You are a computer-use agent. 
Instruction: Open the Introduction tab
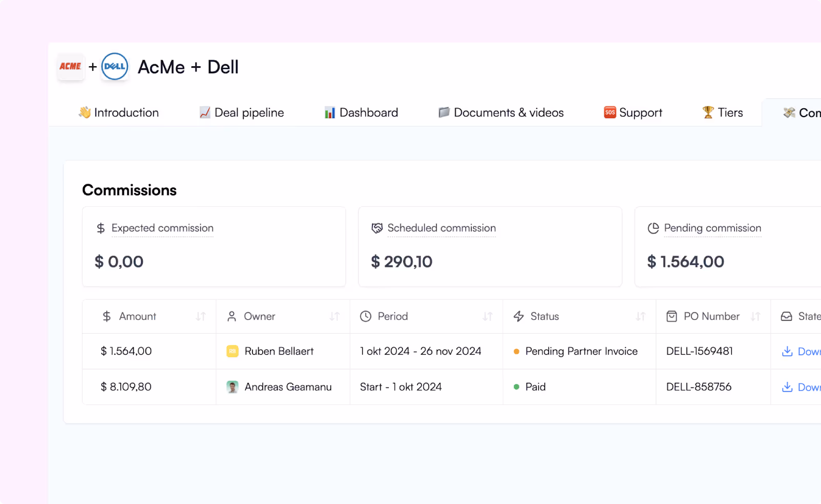[119, 112]
